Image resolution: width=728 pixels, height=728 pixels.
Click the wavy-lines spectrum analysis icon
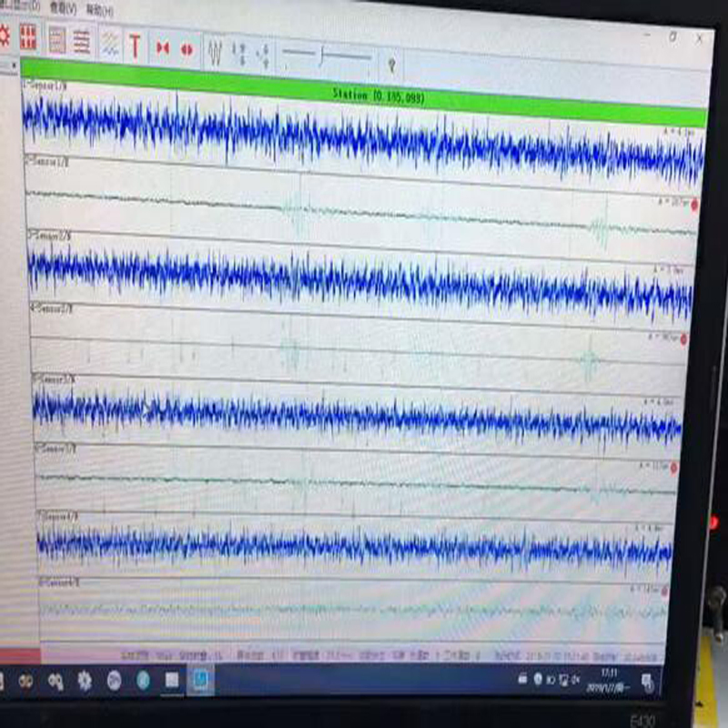(111, 40)
